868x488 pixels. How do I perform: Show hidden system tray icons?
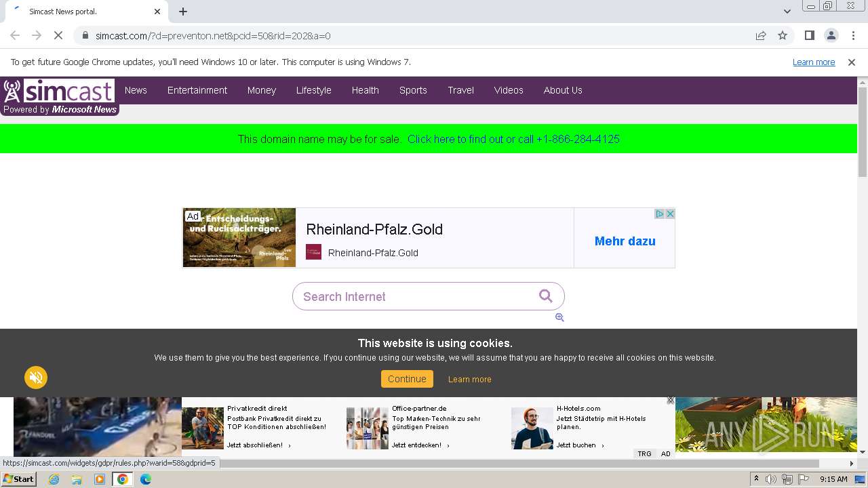pyautogui.click(x=756, y=479)
